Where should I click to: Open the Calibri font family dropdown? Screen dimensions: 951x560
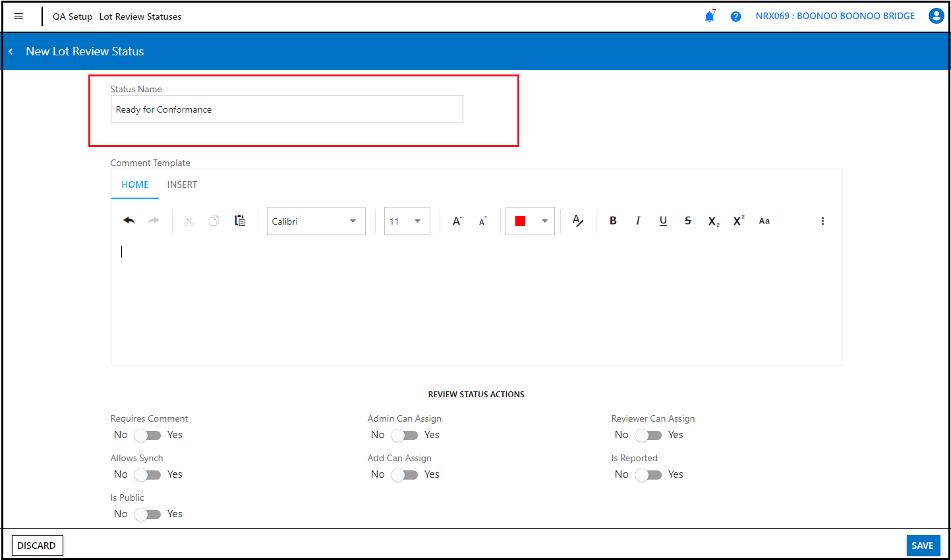point(316,221)
